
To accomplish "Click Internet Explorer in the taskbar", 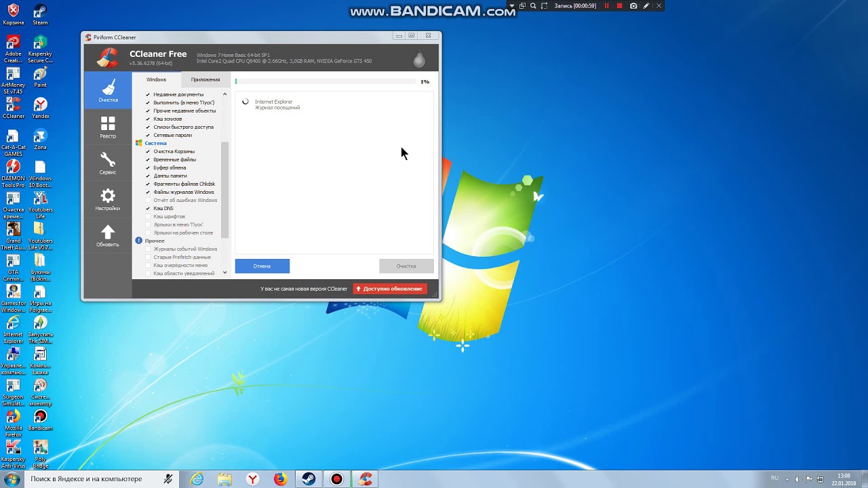I will click(x=197, y=479).
